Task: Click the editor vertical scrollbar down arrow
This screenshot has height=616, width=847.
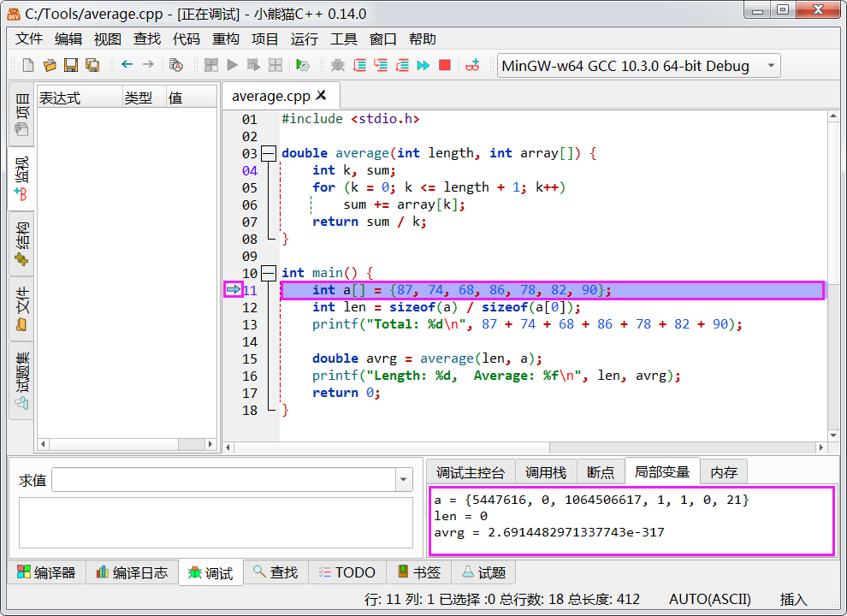Action: click(x=833, y=435)
